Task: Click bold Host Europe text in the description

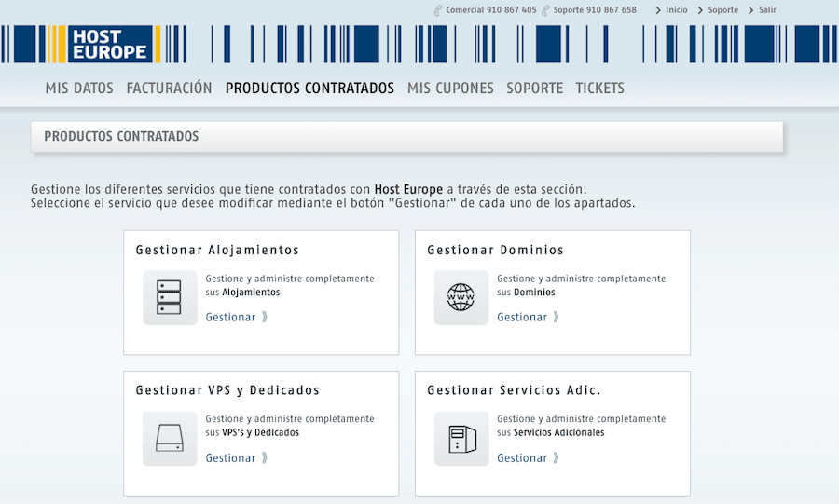Action: pyautogui.click(x=408, y=190)
